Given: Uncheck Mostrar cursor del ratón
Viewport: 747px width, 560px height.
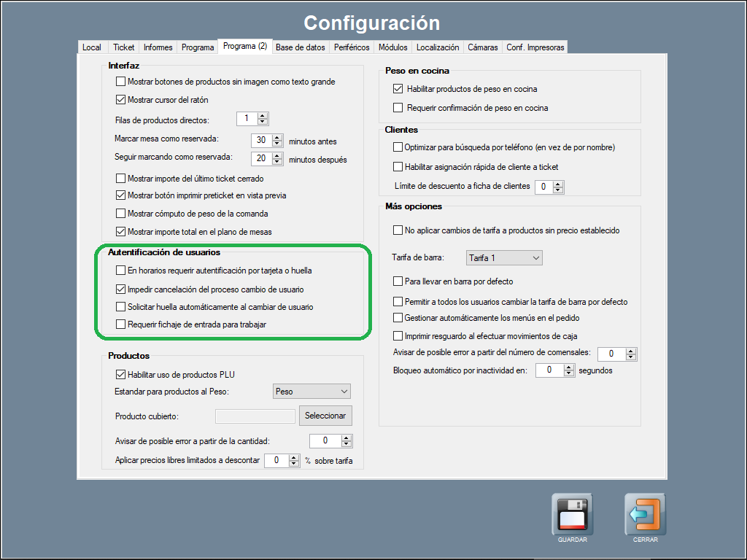Looking at the screenshot, I should (x=121, y=100).
